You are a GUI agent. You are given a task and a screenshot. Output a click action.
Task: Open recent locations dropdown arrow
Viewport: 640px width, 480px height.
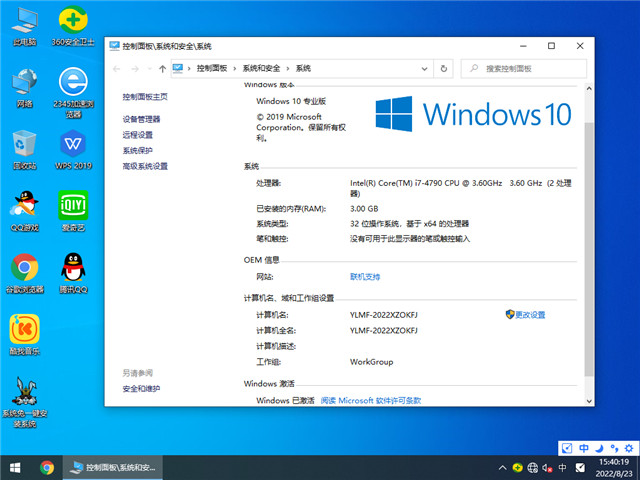click(149, 69)
